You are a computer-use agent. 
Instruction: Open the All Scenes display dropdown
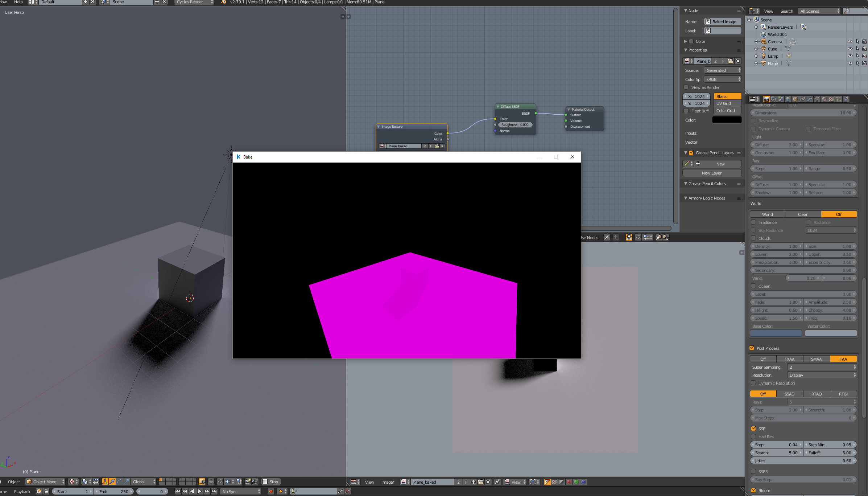click(818, 11)
